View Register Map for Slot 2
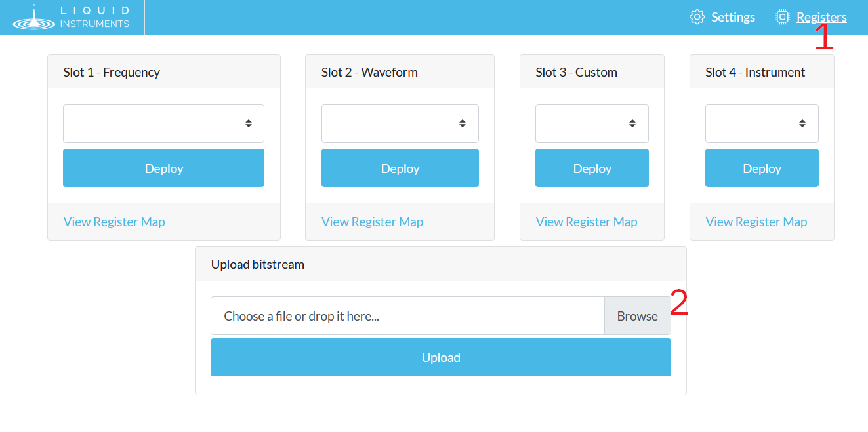Screen dimensions: 868x432 (372, 222)
